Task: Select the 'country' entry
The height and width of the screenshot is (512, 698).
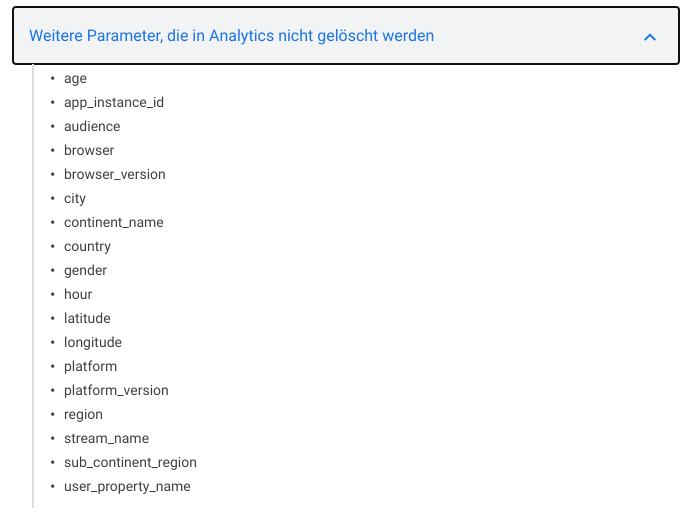Action: [x=87, y=246]
